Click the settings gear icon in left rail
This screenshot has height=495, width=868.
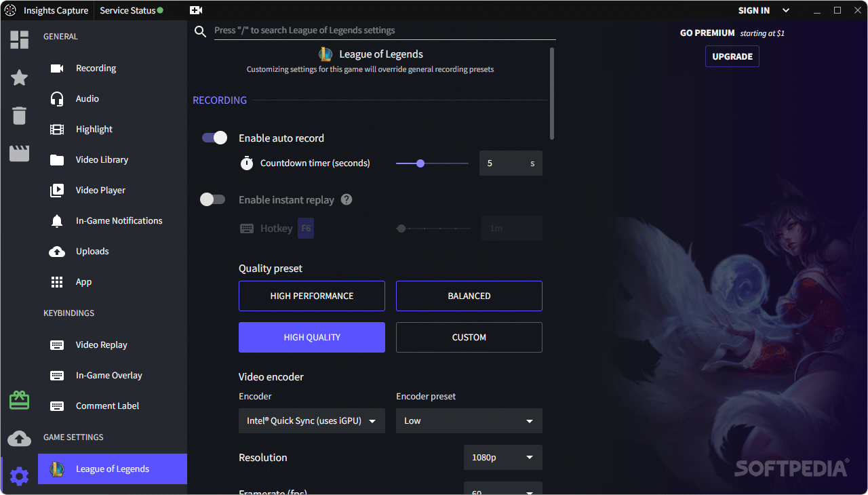point(19,476)
